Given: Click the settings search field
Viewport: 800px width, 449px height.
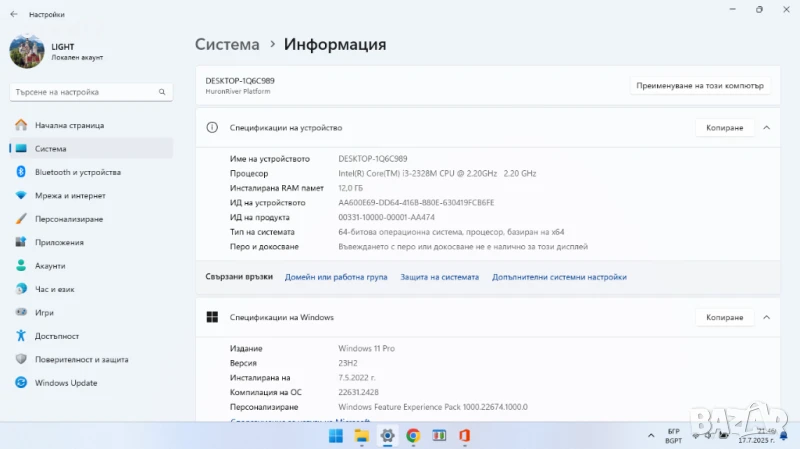Looking at the screenshot, I should 90,92.
